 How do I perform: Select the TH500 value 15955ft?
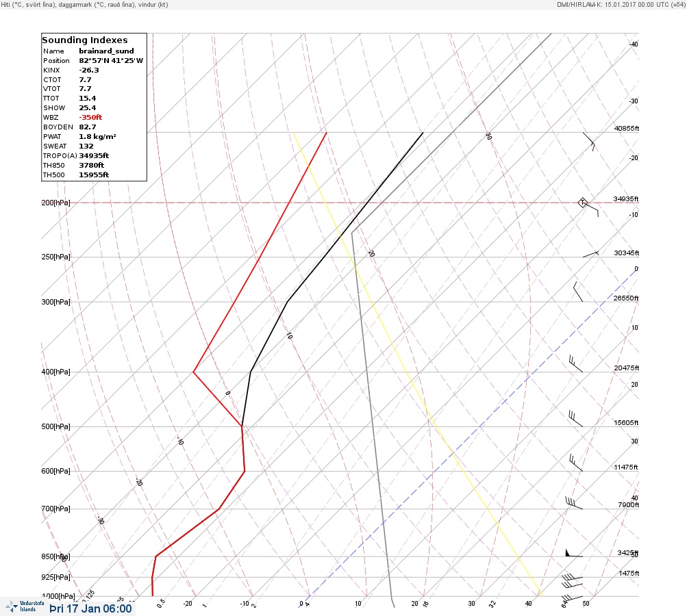(94, 175)
